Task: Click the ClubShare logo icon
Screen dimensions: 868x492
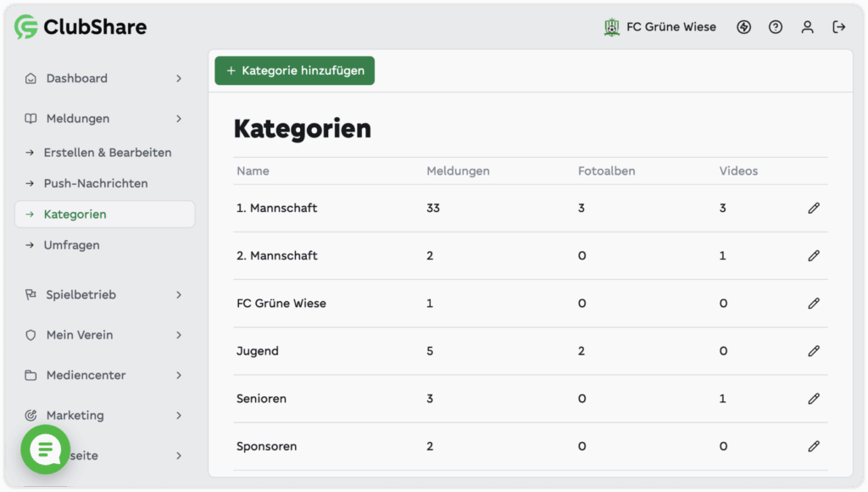Action: 26,26
